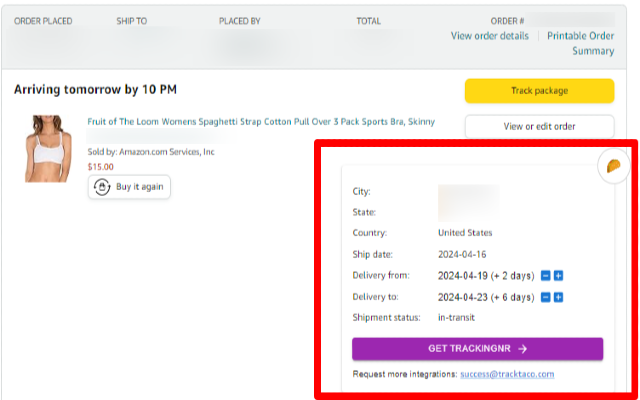This screenshot has height=400, width=640.
Task: Click the Buy it again button
Action: (129, 187)
